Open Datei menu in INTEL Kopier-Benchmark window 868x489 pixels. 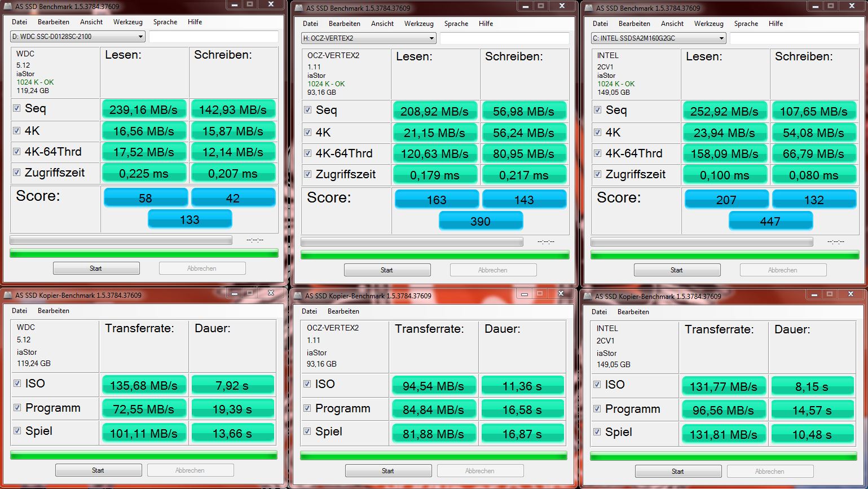pos(599,312)
